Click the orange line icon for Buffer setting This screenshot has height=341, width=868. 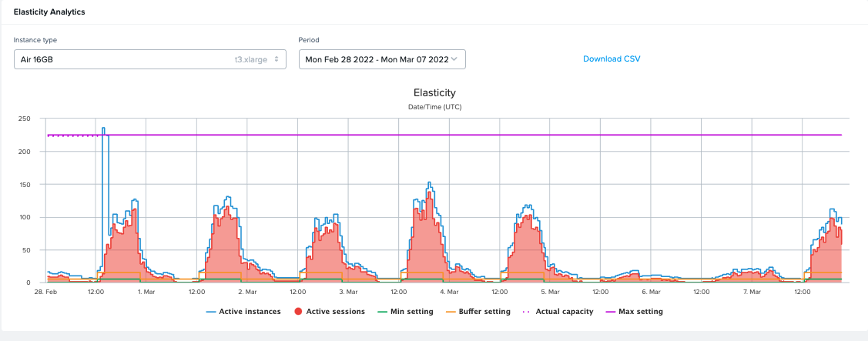coord(451,312)
